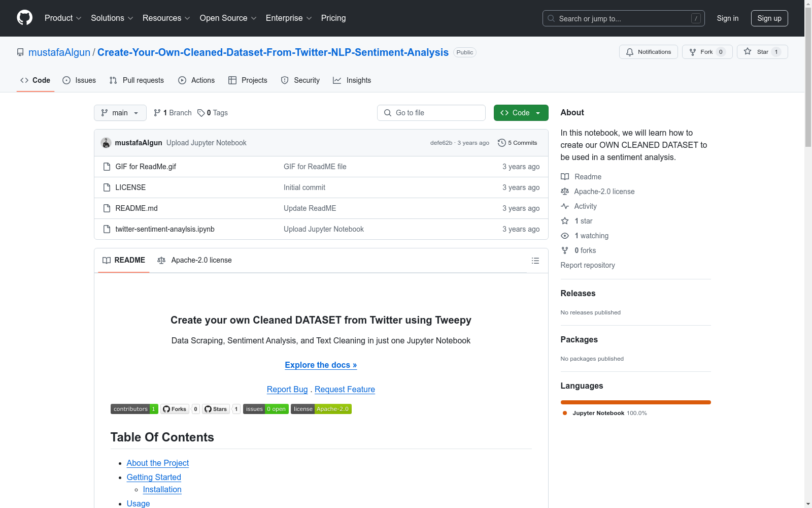Click the history clock icon near Commits

[502, 143]
